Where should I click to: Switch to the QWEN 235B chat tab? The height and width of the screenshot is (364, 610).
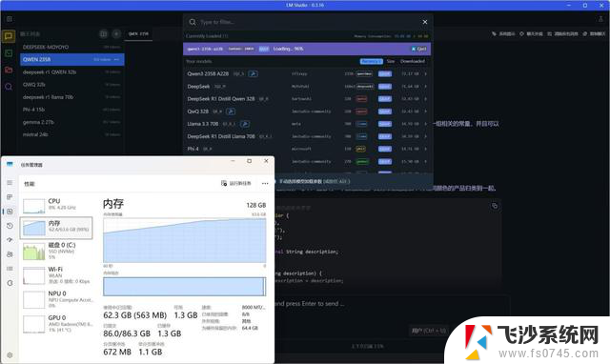(x=138, y=34)
